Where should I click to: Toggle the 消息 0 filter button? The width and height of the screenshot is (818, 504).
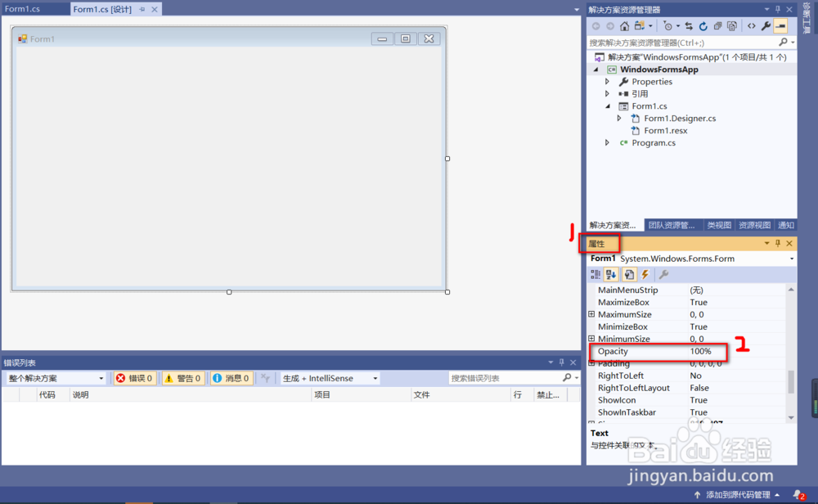tap(231, 378)
